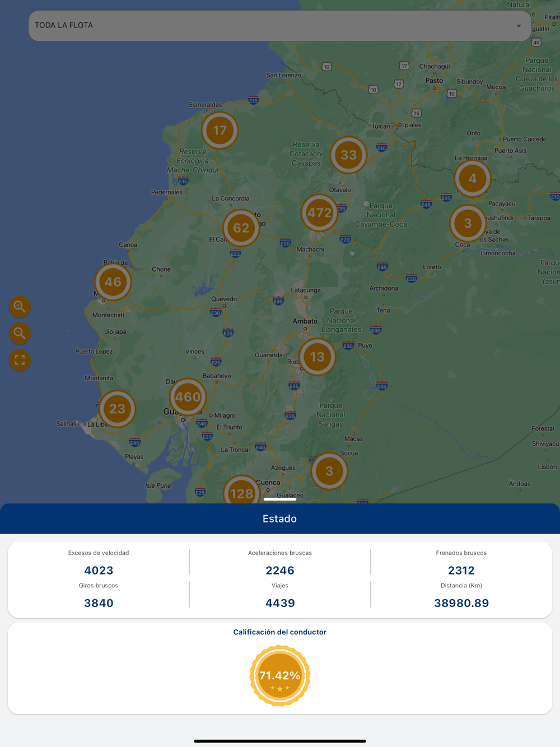Tap the Aceleraciones bruscas value 2246
The width and height of the screenshot is (560, 747).
point(280,571)
